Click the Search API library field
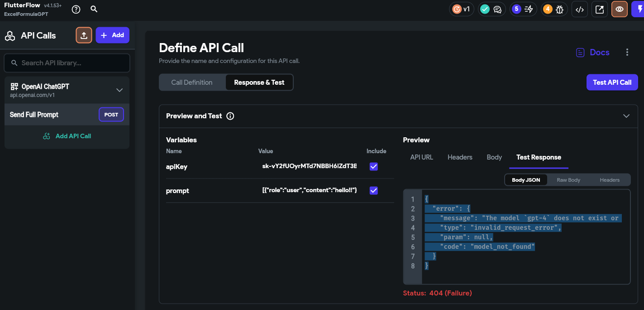The height and width of the screenshot is (310, 644). coord(67,63)
